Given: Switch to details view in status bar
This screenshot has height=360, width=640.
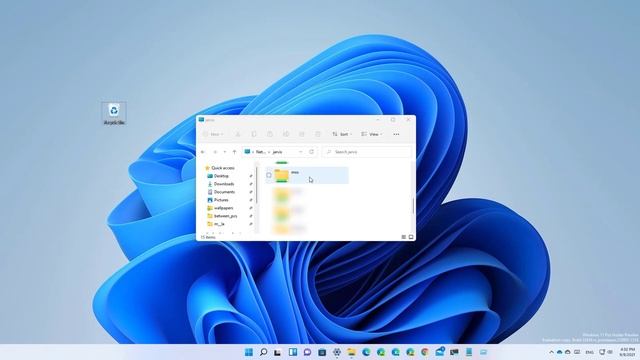Looking at the screenshot, I should [404, 237].
